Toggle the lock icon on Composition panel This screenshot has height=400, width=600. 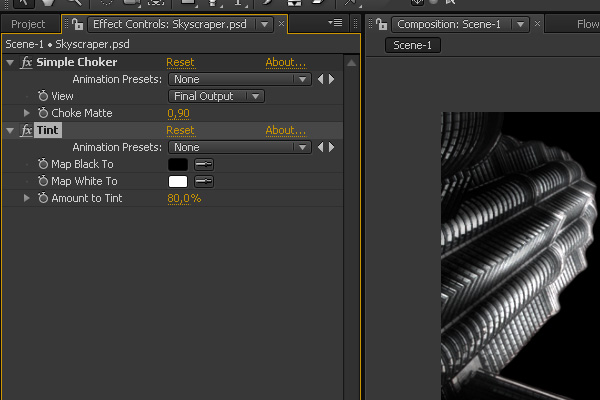tap(381, 24)
